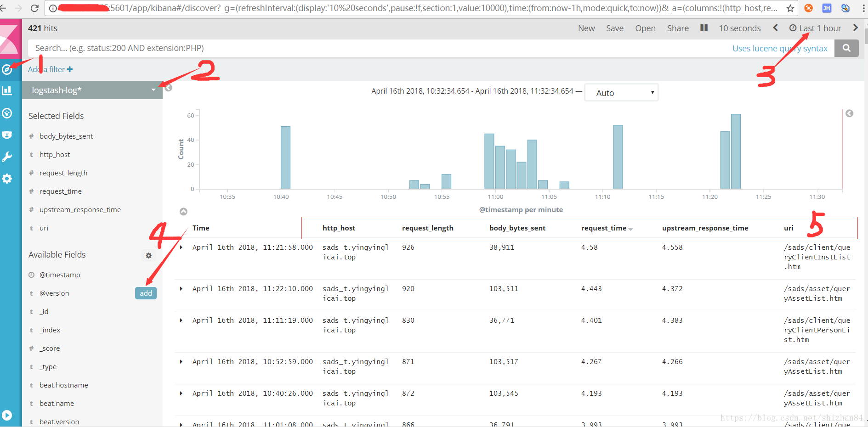
Task: Open the logstash-log* index pattern dropdown
Action: pos(92,90)
